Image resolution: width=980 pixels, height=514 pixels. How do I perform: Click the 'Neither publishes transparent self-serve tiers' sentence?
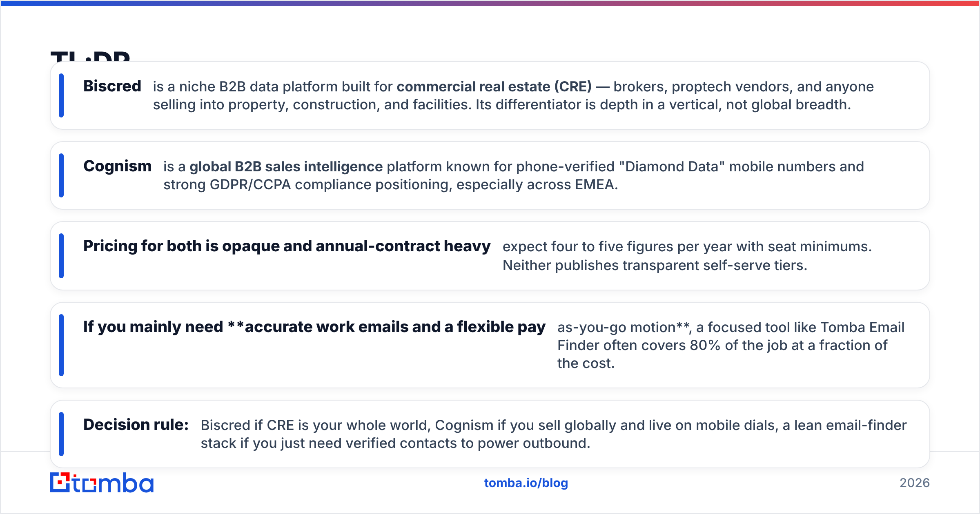click(655, 265)
